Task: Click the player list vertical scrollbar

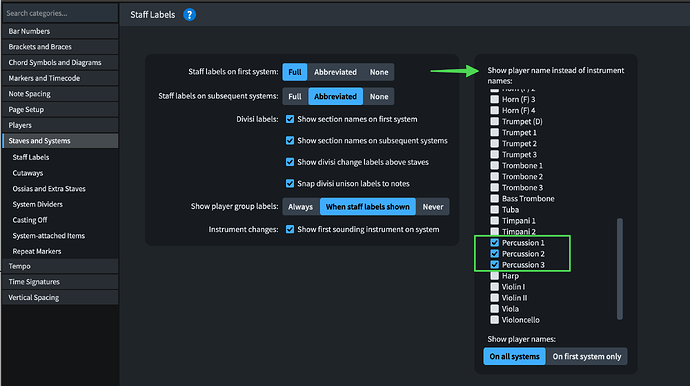Action: coord(620,268)
